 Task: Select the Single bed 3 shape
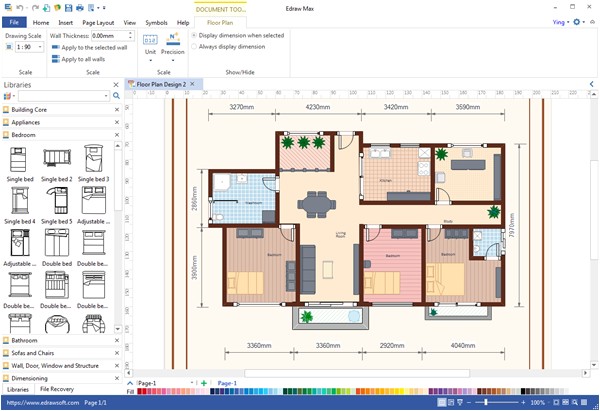coord(94,160)
